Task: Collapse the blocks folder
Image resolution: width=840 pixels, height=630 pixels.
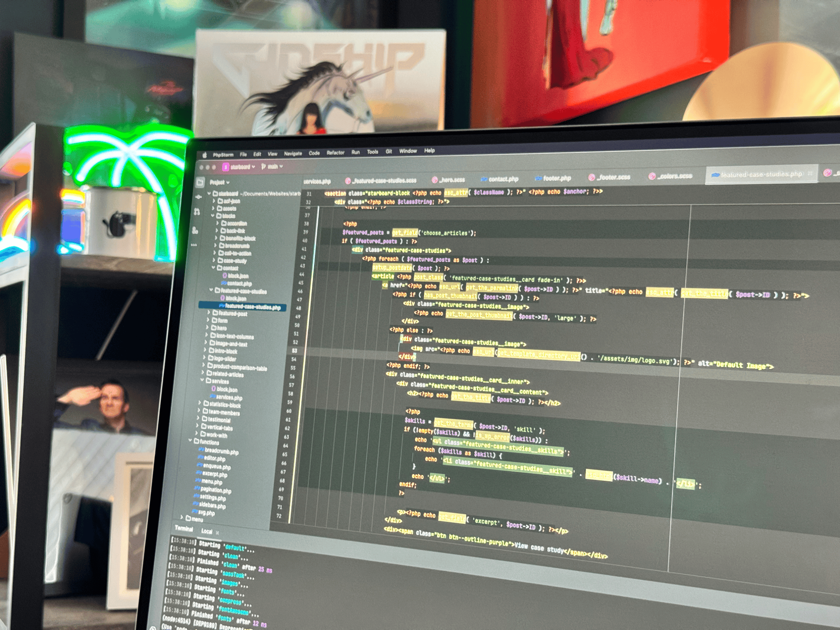Action: click(213, 216)
